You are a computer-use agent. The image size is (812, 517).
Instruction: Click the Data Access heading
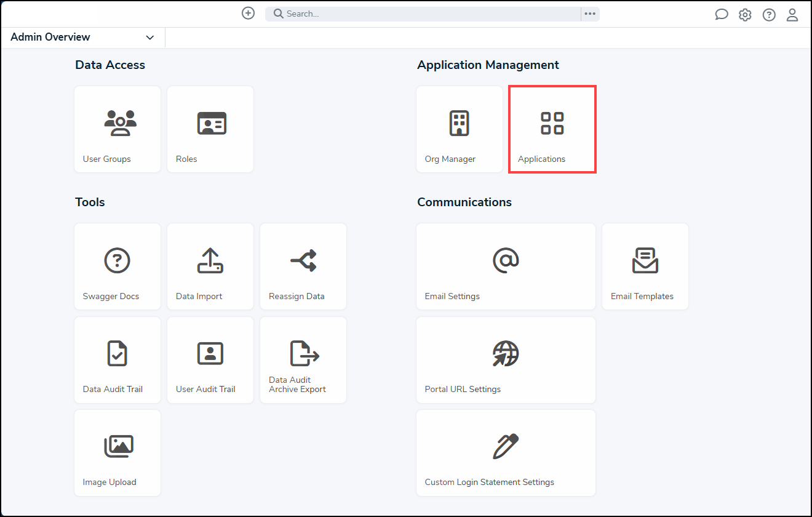(110, 65)
